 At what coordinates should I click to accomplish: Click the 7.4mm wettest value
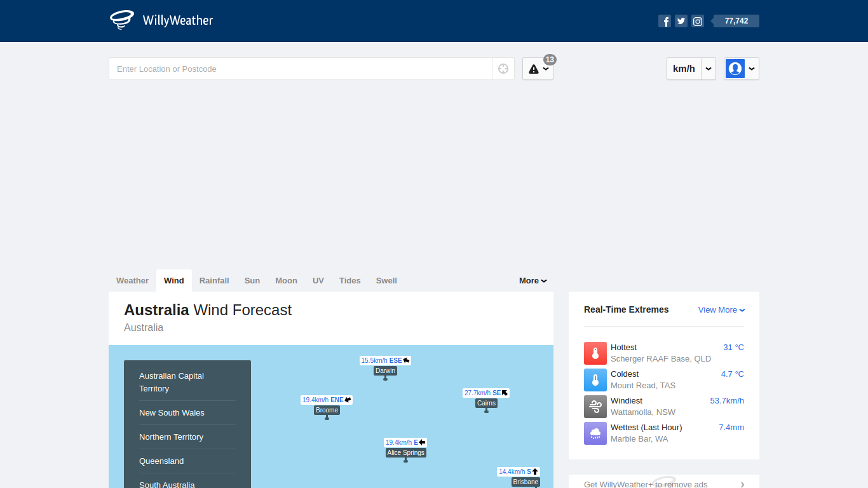[731, 428]
